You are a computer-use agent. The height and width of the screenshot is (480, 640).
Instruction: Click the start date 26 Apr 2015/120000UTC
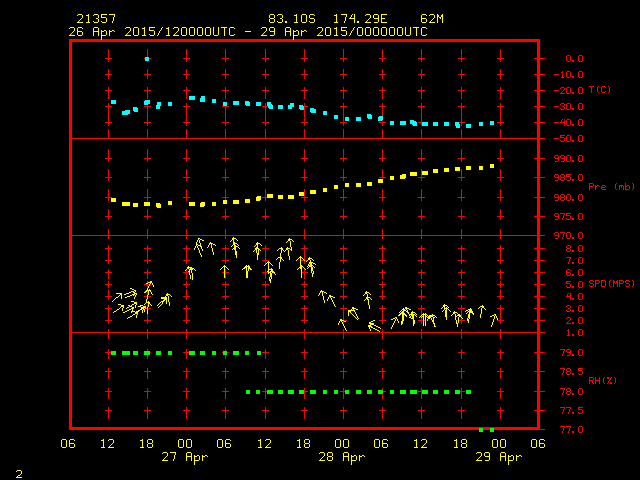point(150,32)
